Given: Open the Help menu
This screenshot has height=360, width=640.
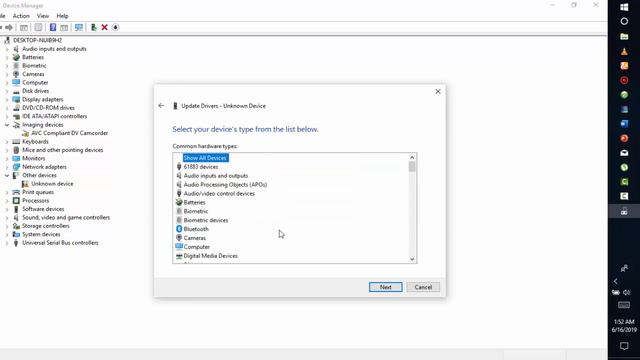Looking at the screenshot, I should point(62,16).
